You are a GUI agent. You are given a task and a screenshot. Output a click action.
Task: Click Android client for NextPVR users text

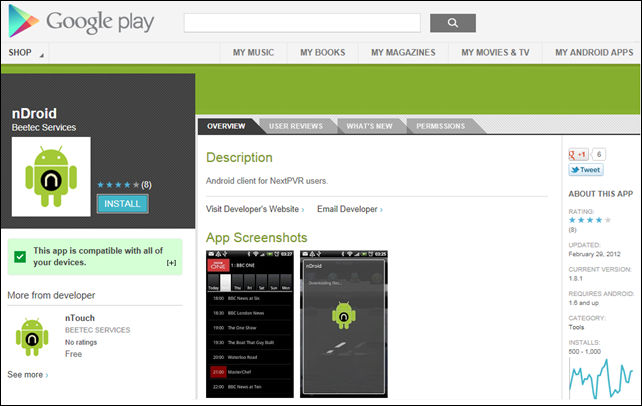coord(267,181)
